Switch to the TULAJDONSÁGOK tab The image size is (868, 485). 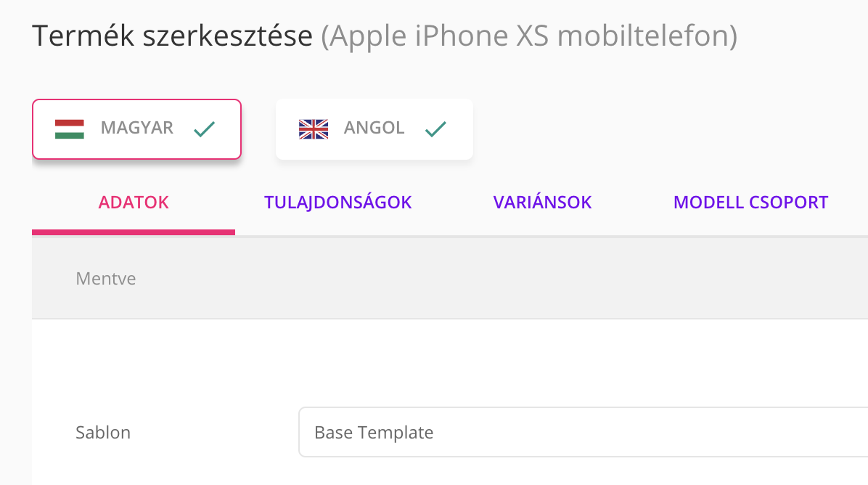338,203
